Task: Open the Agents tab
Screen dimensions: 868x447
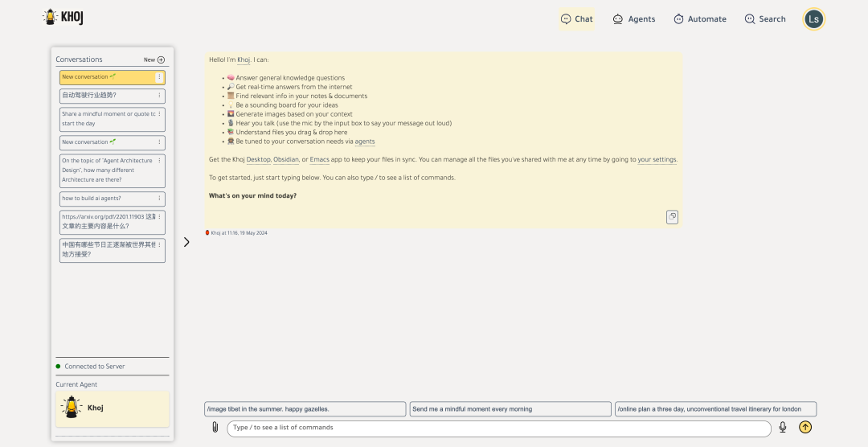Action: 634,18
